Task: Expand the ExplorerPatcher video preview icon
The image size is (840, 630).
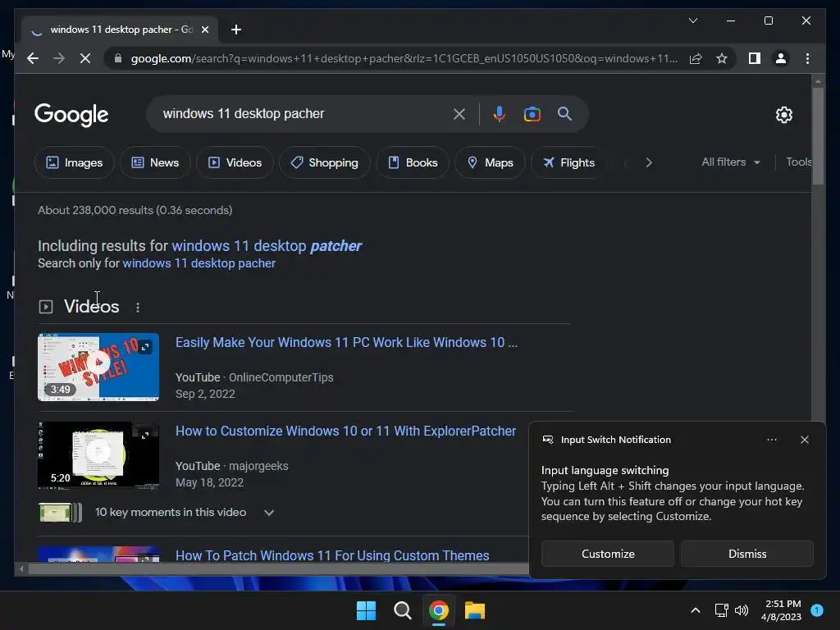Action: (144, 435)
